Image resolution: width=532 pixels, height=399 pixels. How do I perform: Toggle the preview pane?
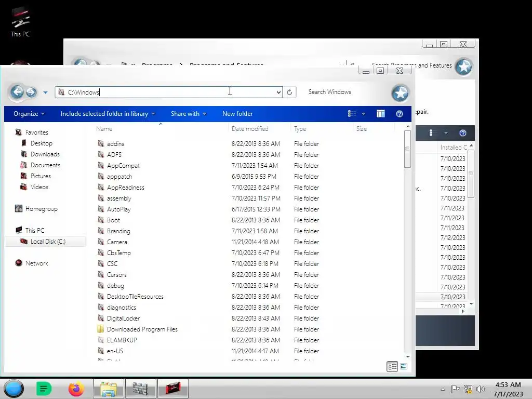click(x=381, y=114)
